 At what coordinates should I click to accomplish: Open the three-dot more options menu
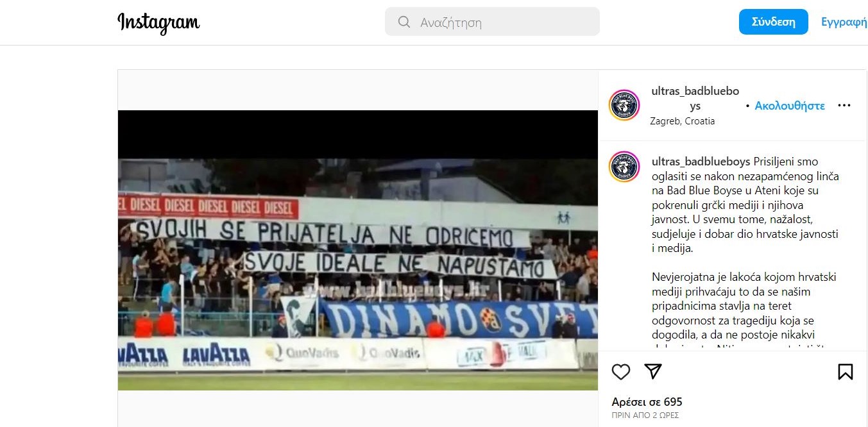[844, 105]
